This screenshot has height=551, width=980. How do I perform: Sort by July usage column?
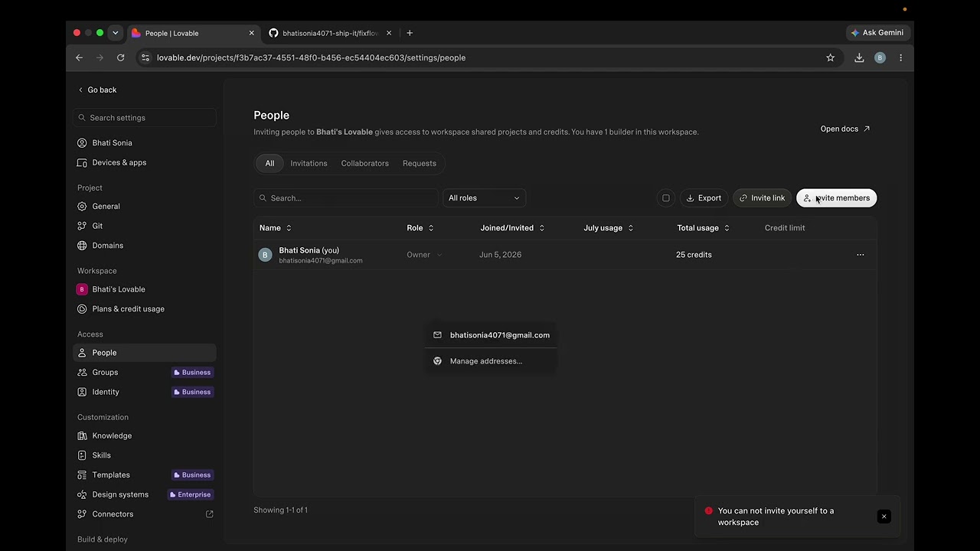click(x=609, y=228)
